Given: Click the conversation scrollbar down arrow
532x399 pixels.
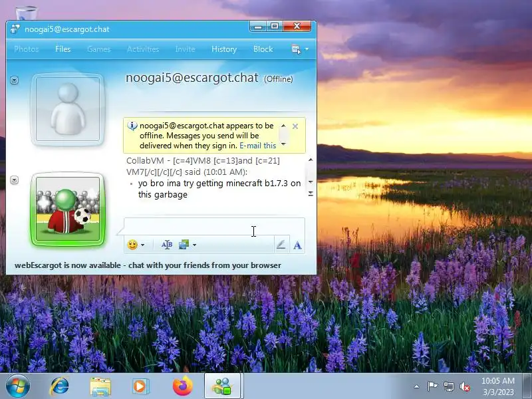Looking at the screenshot, I should point(311,182).
